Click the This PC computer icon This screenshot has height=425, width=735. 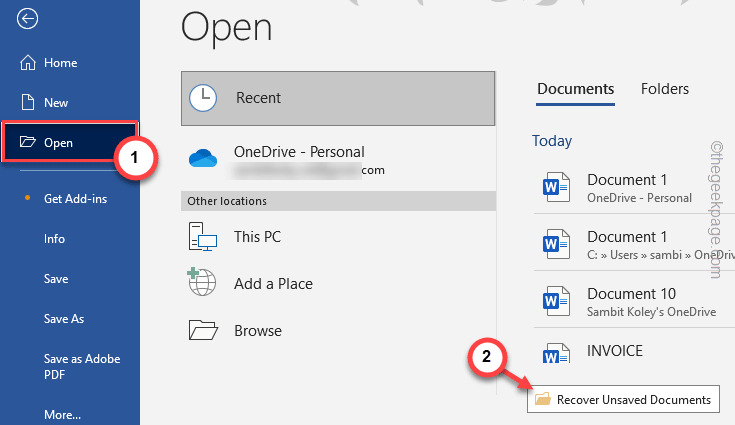(202, 237)
